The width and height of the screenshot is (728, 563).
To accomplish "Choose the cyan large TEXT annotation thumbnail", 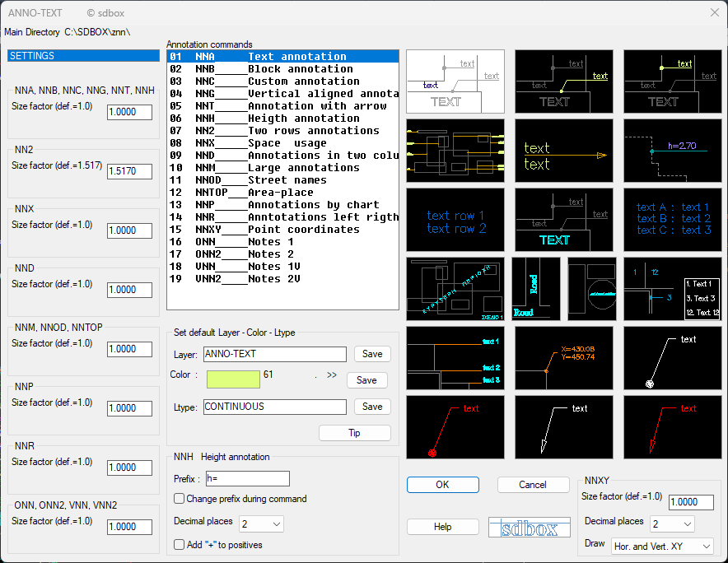I will (x=564, y=220).
